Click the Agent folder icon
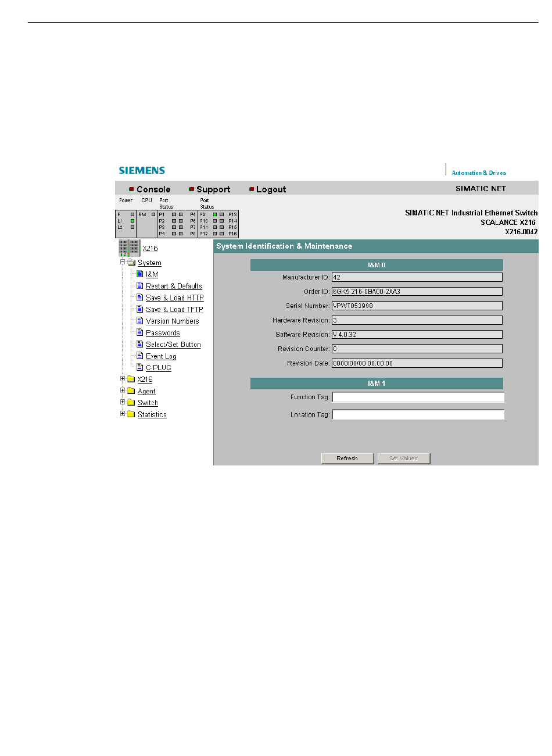The image size is (552, 756). pyautogui.click(x=131, y=391)
